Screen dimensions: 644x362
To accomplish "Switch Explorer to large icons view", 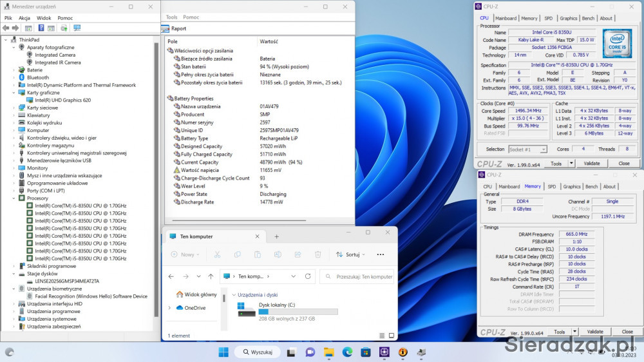I will [392, 336].
